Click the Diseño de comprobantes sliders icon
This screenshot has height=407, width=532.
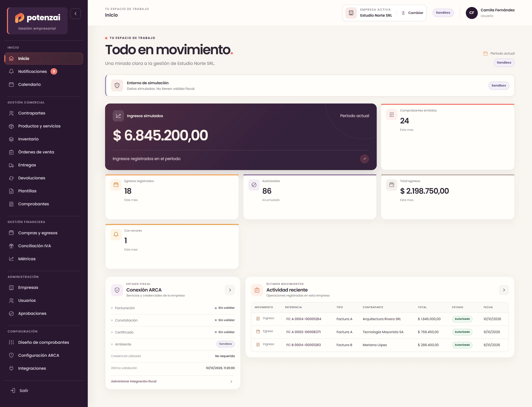pos(11,342)
